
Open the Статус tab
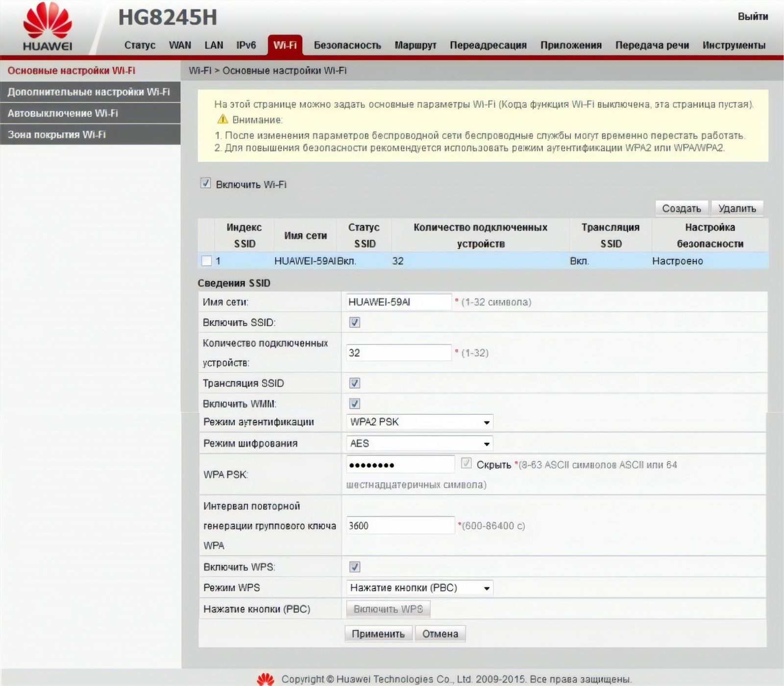click(140, 45)
